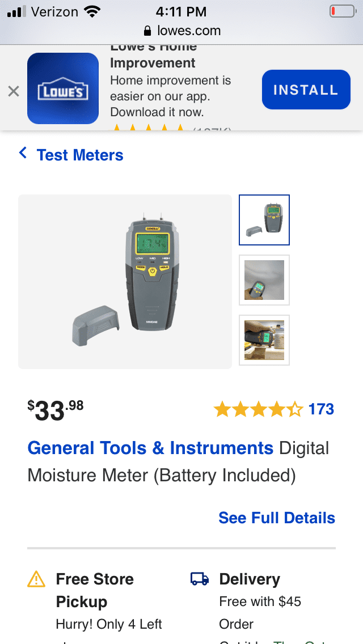This screenshot has height=644, width=363.
Task: Tap the Free Store Pickup warning icon
Action: (36, 579)
